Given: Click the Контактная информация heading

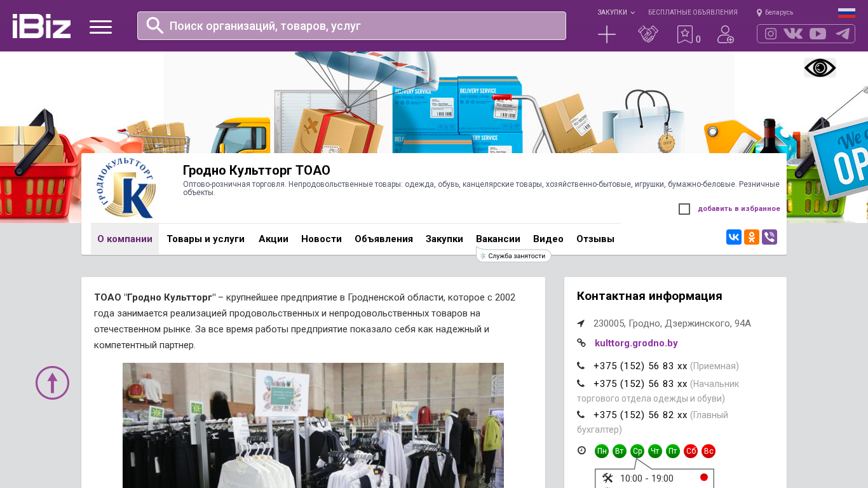Looking at the screenshot, I should (x=649, y=296).
